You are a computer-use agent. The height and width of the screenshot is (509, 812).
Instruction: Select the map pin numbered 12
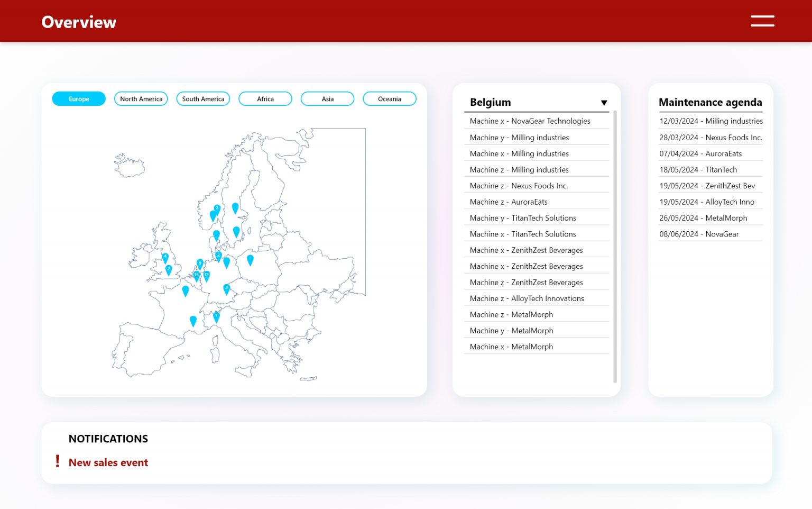(x=207, y=276)
